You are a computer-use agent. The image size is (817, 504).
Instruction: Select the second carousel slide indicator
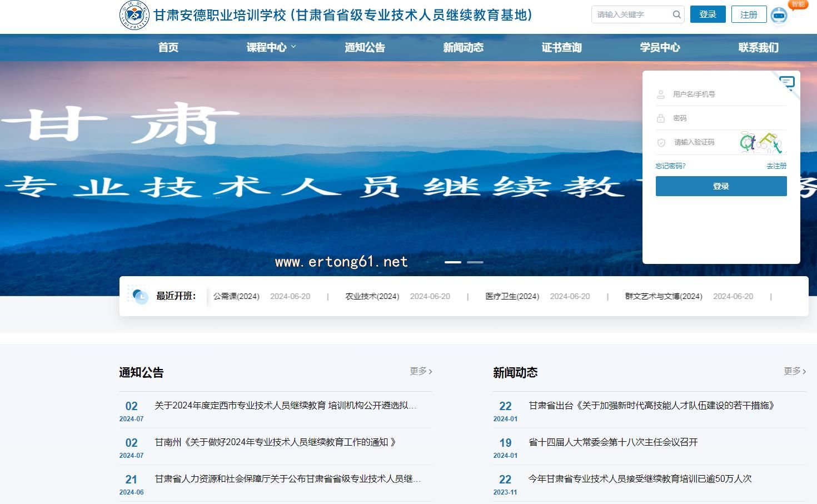click(475, 262)
